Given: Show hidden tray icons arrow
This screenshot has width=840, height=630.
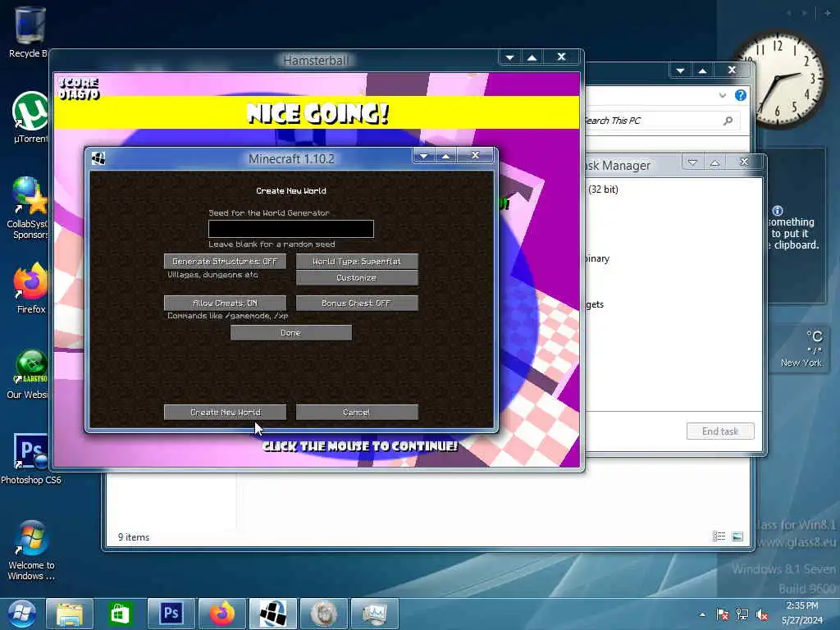Looking at the screenshot, I should click(702, 614).
